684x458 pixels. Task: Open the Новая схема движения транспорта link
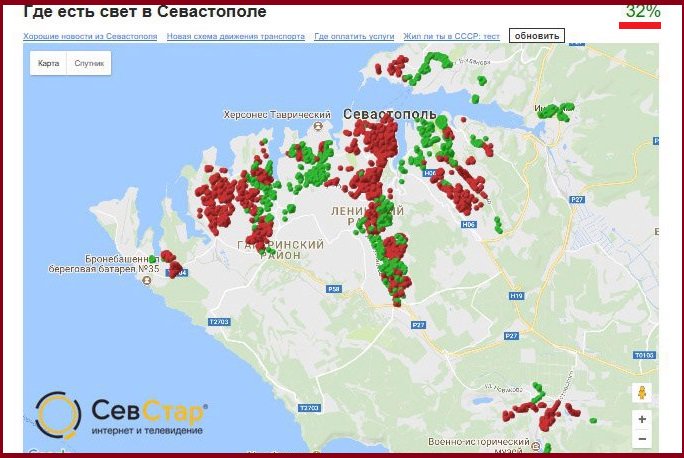point(236,36)
